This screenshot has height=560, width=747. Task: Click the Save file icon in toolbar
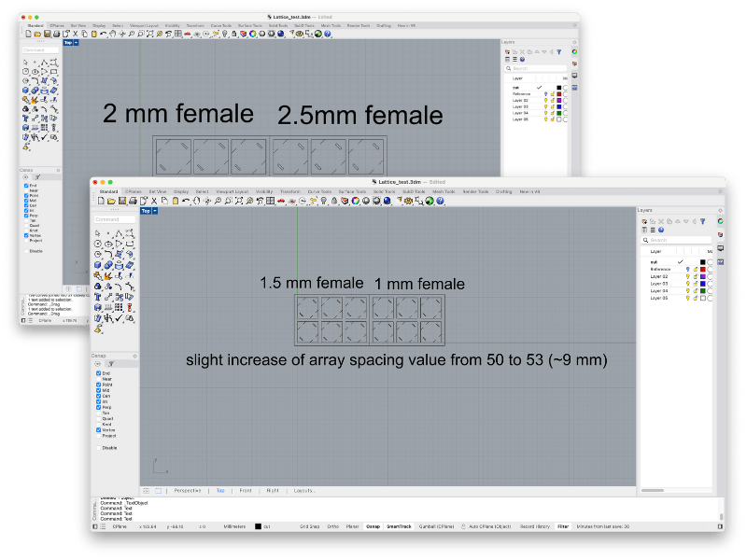121,201
